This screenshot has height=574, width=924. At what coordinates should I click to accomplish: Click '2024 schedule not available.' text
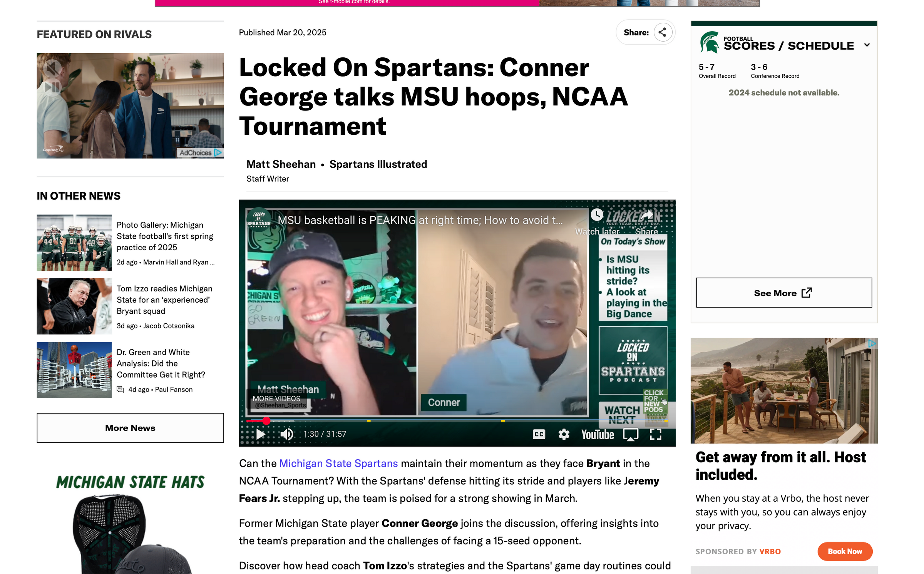tap(783, 93)
